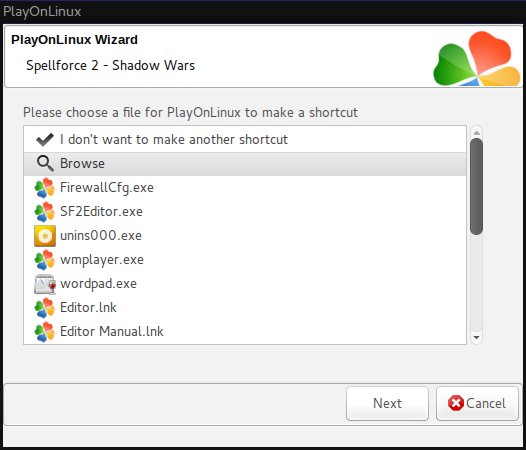
Task: Click the wmplayer.exe clover icon
Action: (x=45, y=260)
